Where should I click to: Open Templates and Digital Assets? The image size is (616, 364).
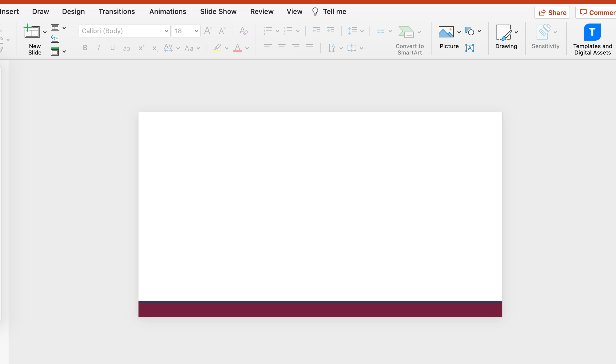[592, 32]
